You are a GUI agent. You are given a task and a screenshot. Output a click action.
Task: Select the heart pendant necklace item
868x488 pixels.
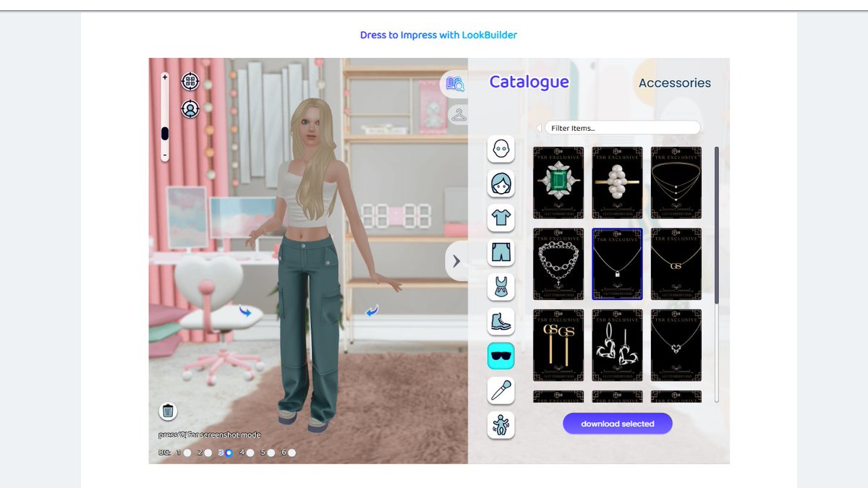coord(676,346)
